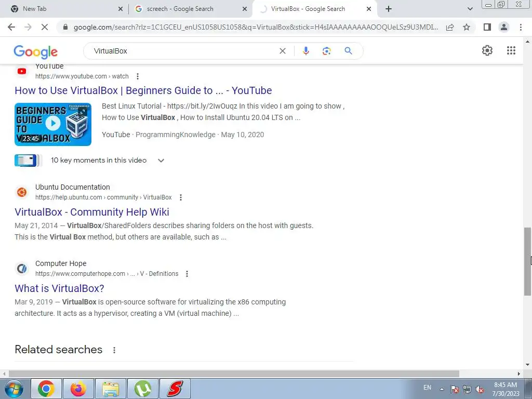Open options for Computer Hope result
The height and width of the screenshot is (399, 532).
(187, 274)
